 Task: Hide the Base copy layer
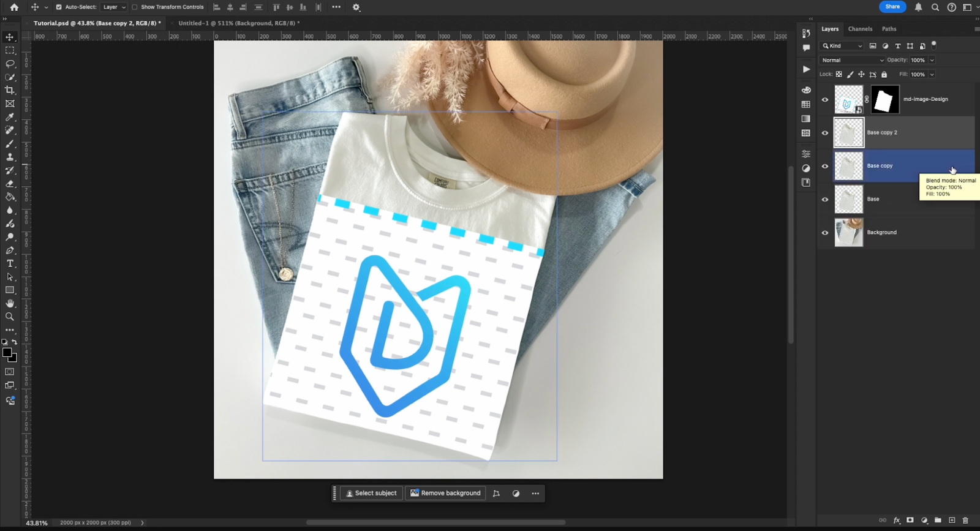tap(825, 166)
